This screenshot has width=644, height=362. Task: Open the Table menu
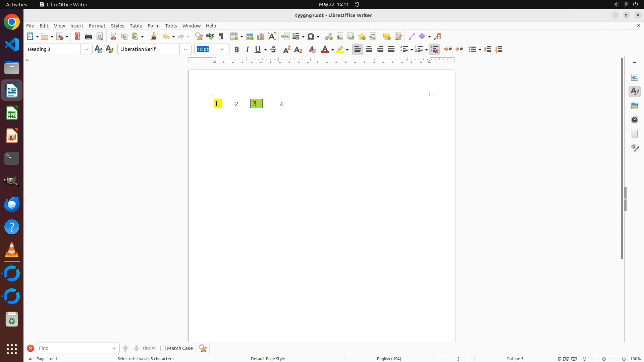pos(136,26)
